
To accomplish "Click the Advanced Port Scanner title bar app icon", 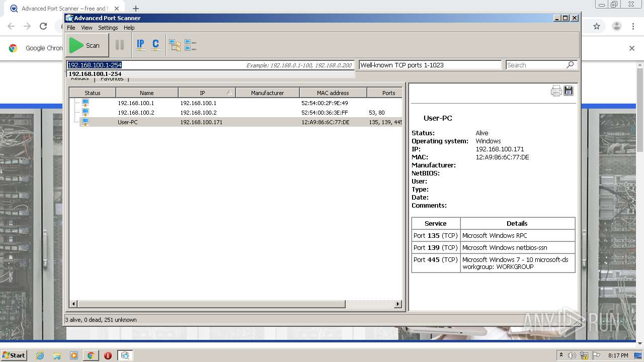I will pos(69,18).
